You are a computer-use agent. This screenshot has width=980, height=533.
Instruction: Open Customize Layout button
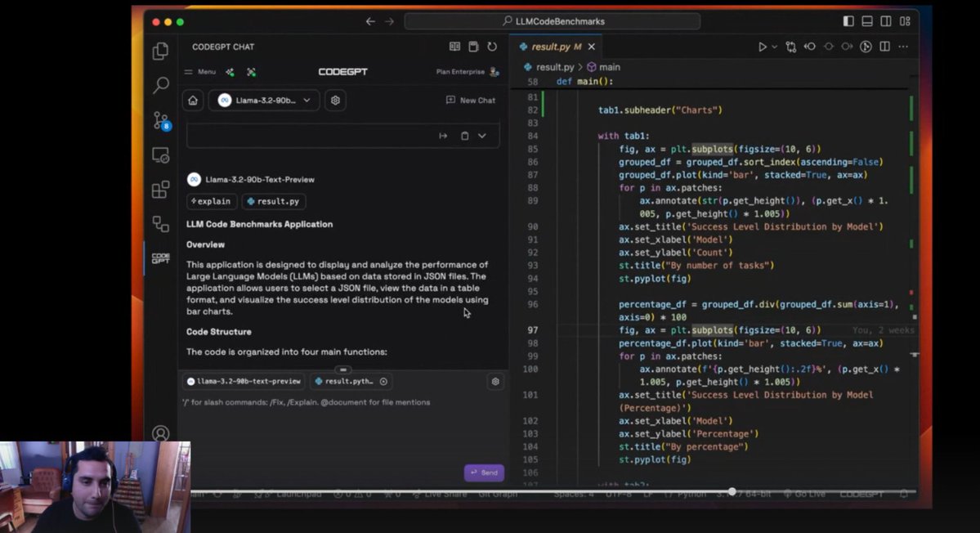905,21
